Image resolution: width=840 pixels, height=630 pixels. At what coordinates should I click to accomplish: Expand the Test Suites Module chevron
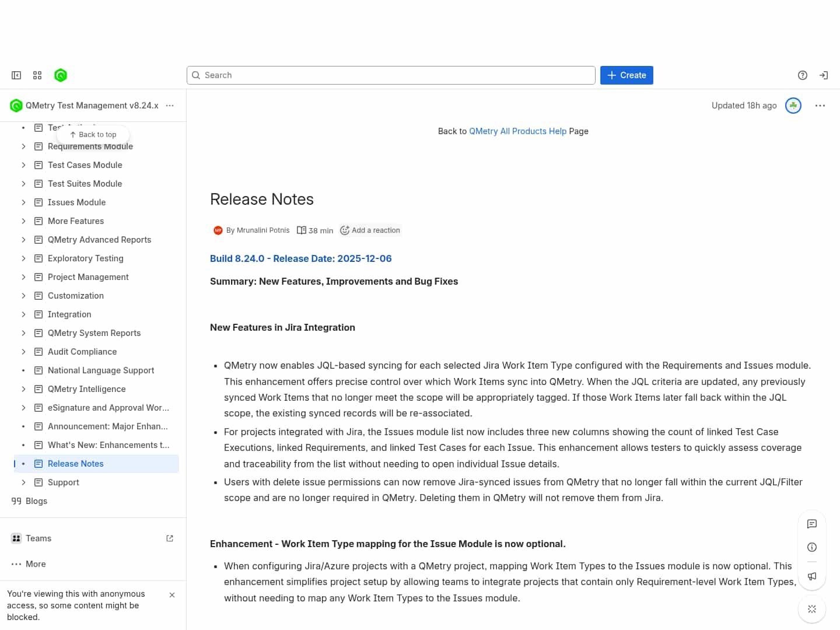(23, 184)
